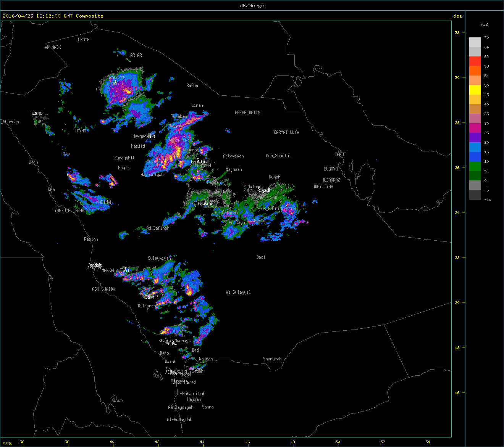Select the Ad_Dafinah label
504x447 pixels.
[158, 228]
